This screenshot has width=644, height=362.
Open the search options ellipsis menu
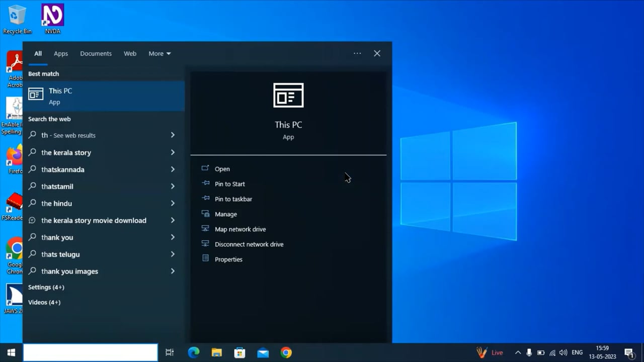[357, 53]
